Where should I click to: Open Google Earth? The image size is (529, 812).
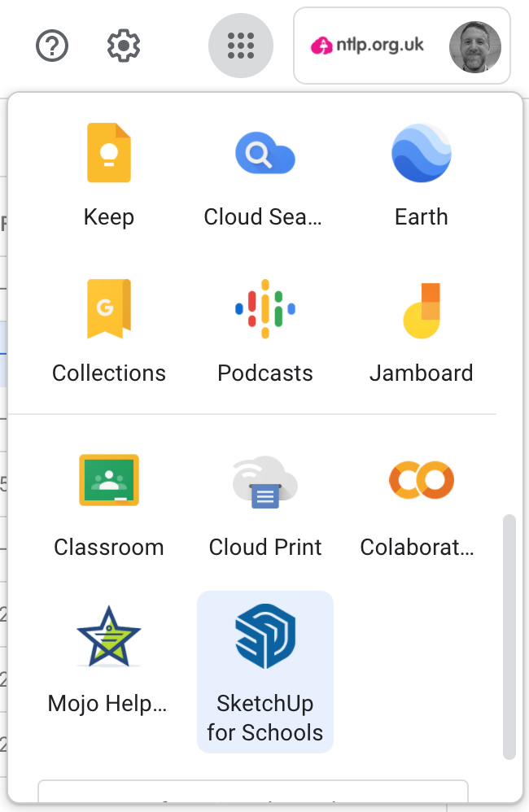pyautogui.click(x=422, y=176)
